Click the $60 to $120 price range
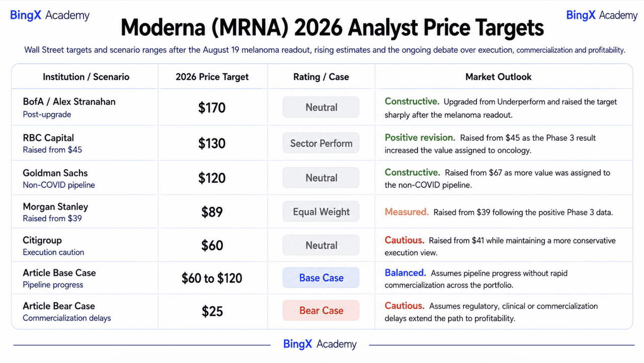Image resolution: width=644 pixels, height=363 pixels. tap(212, 278)
